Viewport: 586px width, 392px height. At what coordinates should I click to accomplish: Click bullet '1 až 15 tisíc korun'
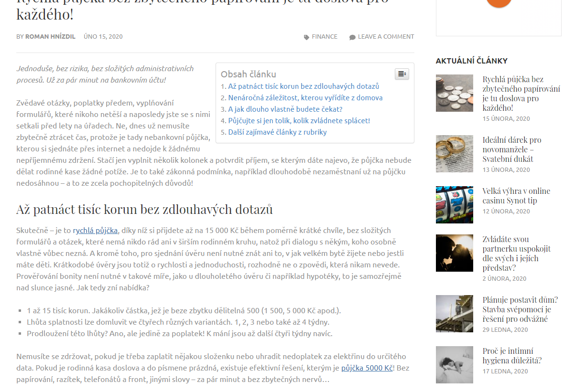184,311
